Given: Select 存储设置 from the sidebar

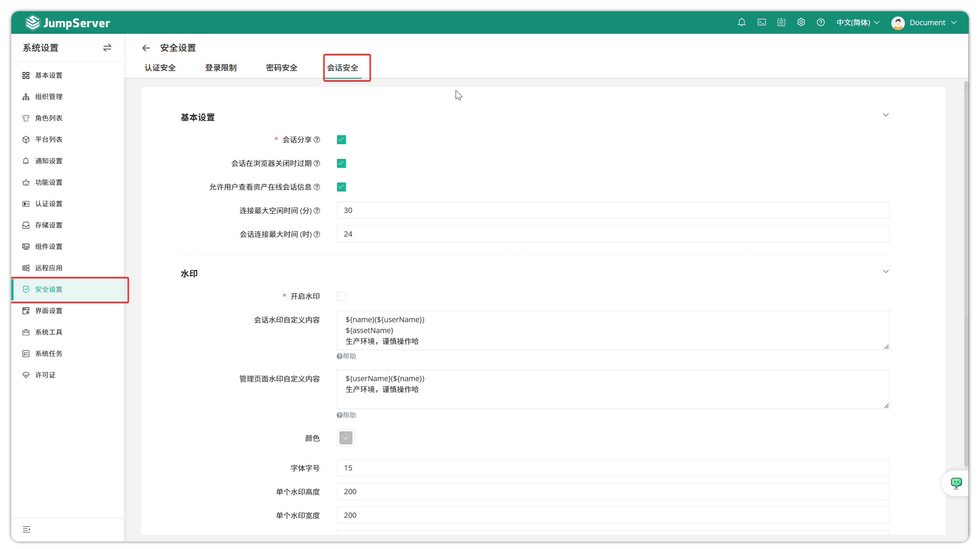Looking at the screenshot, I should click(x=49, y=225).
